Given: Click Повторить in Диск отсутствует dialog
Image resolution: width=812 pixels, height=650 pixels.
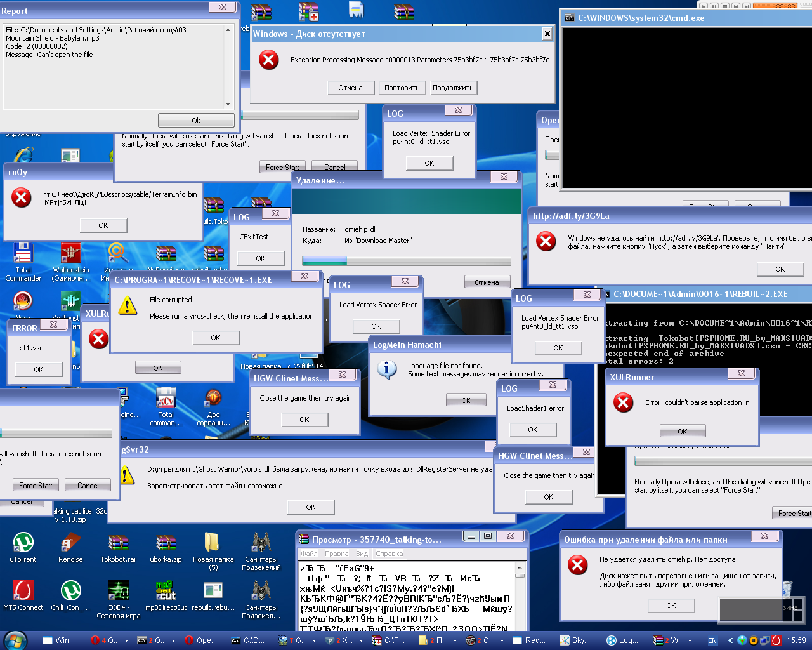Looking at the screenshot, I should (402, 88).
